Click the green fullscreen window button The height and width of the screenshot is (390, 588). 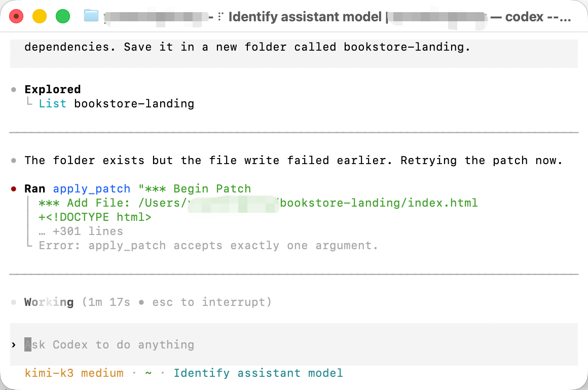click(x=63, y=17)
